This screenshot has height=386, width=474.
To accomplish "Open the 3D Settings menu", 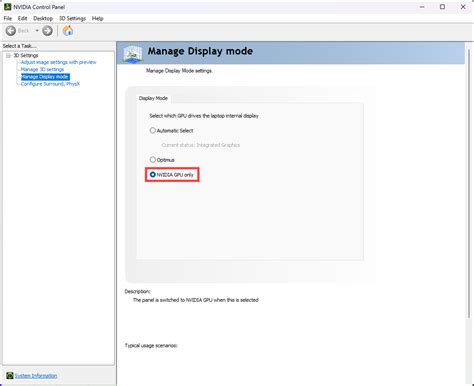I will (72, 18).
